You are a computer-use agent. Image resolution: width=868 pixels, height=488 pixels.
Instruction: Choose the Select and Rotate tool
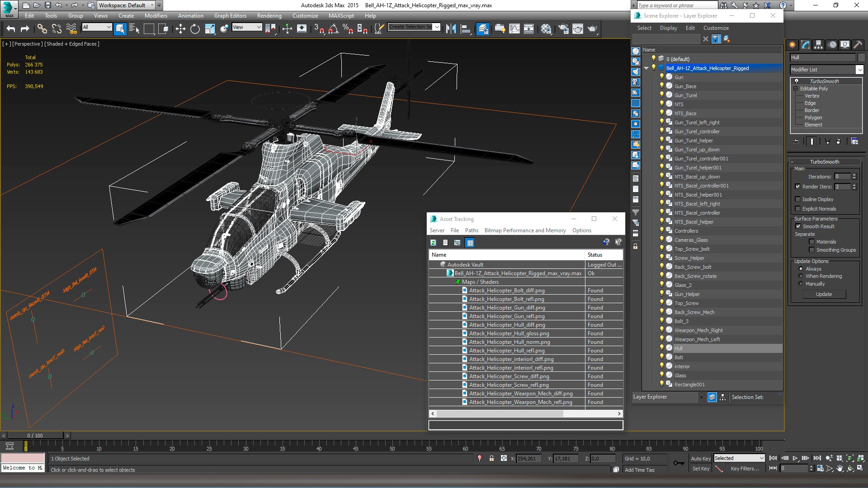pos(195,29)
